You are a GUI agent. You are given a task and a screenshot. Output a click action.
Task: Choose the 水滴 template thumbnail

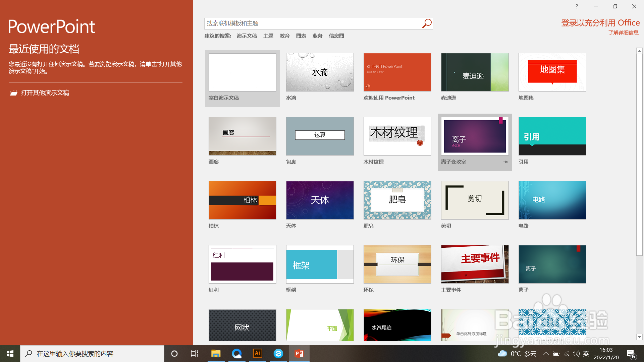(x=320, y=72)
